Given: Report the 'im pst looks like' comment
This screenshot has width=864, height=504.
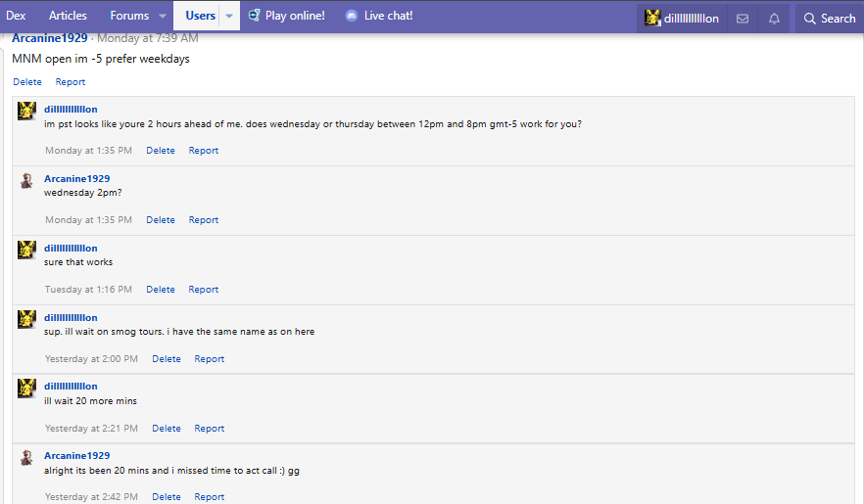Looking at the screenshot, I should [x=204, y=150].
